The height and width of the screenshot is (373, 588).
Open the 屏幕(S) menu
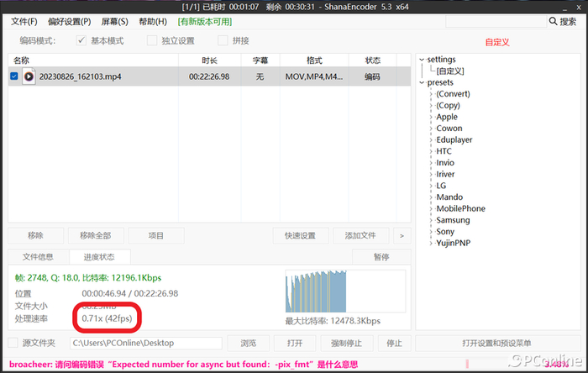pos(115,22)
